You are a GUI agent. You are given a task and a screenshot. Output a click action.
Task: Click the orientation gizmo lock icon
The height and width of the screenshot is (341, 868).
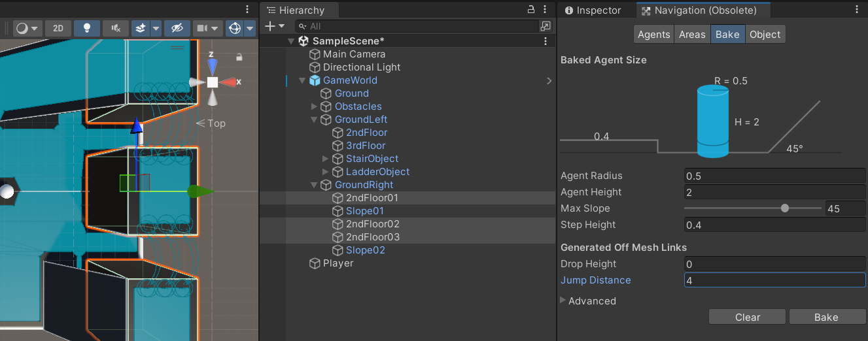coord(239,57)
